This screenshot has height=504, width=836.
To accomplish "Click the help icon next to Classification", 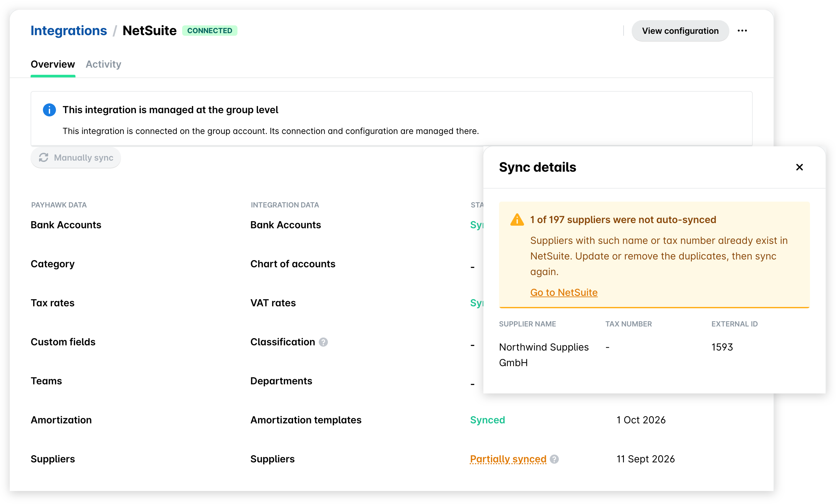I will coord(323,342).
